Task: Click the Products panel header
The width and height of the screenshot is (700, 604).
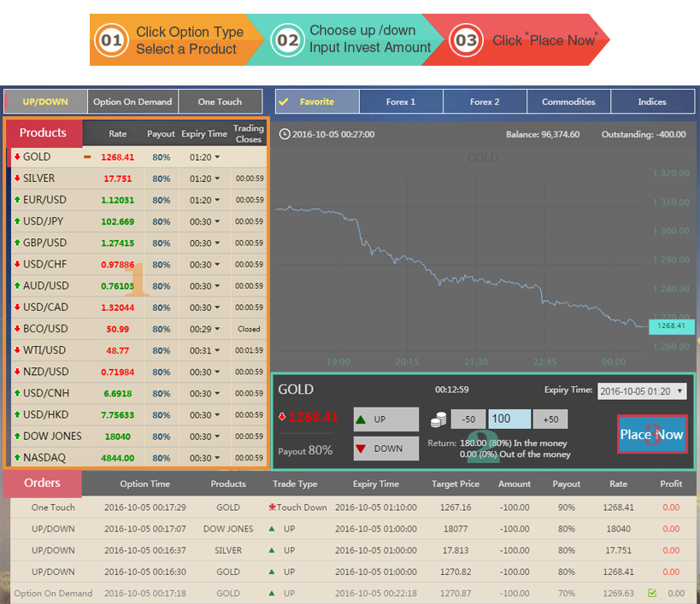Action: point(44,132)
